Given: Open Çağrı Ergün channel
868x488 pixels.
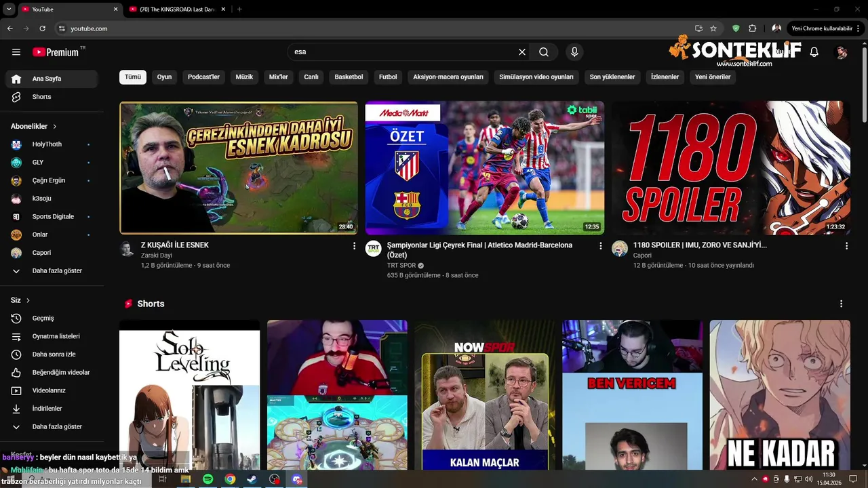Looking at the screenshot, I should point(52,180).
